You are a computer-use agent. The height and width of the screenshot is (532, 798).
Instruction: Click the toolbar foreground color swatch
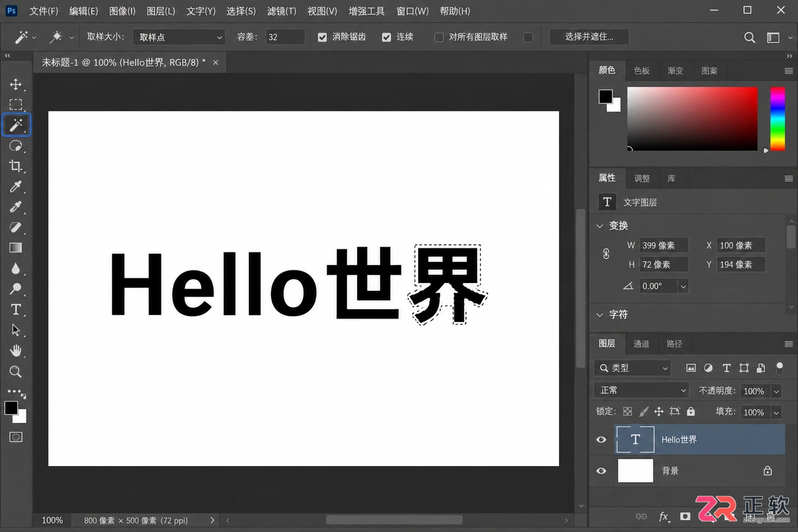11,408
